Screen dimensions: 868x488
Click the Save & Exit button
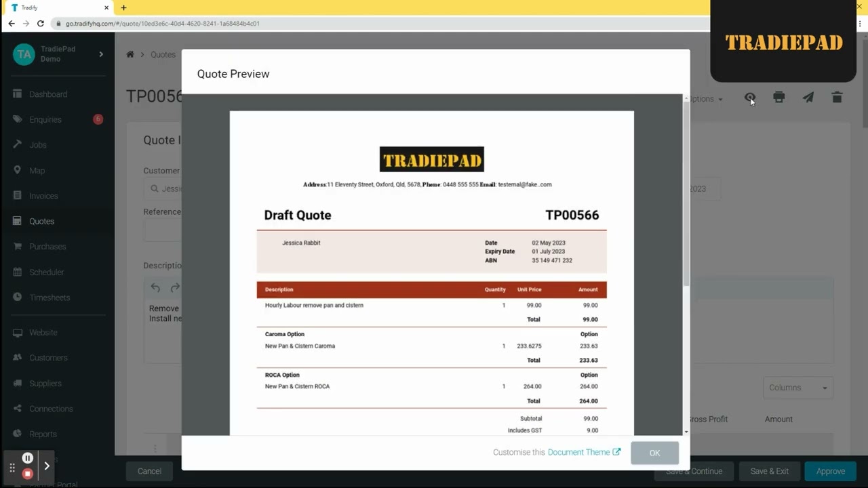tap(769, 471)
